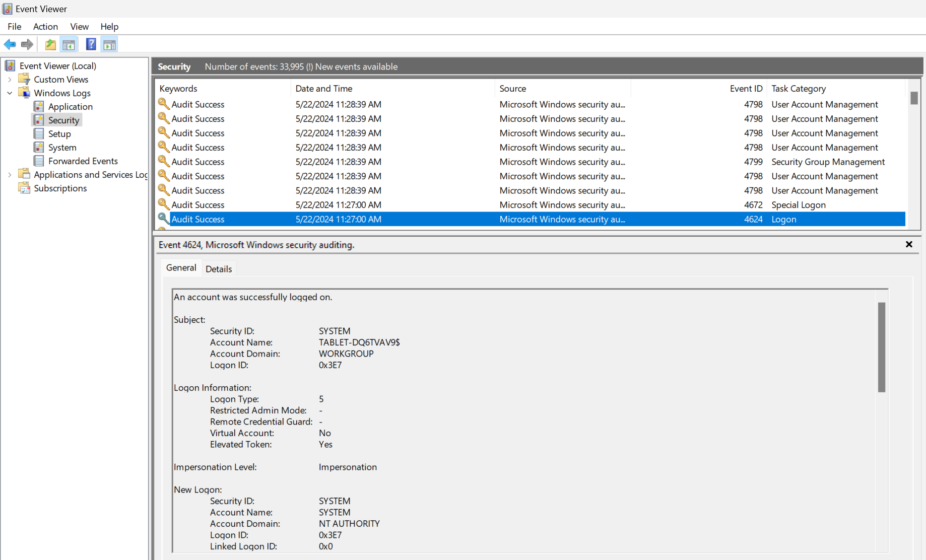Image resolution: width=926 pixels, height=560 pixels.
Task: Select the 4672 Special Logon event
Action: pos(353,204)
